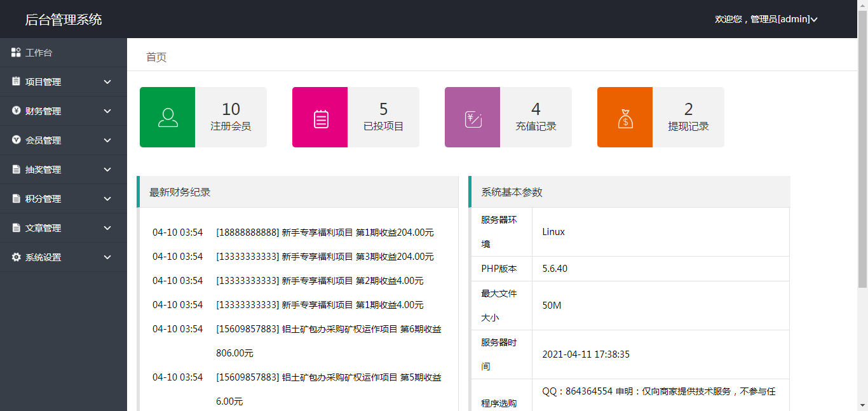Select the 工作台 menu item
Image resolution: width=868 pixels, height=411 pixels.
coord(39,53)
